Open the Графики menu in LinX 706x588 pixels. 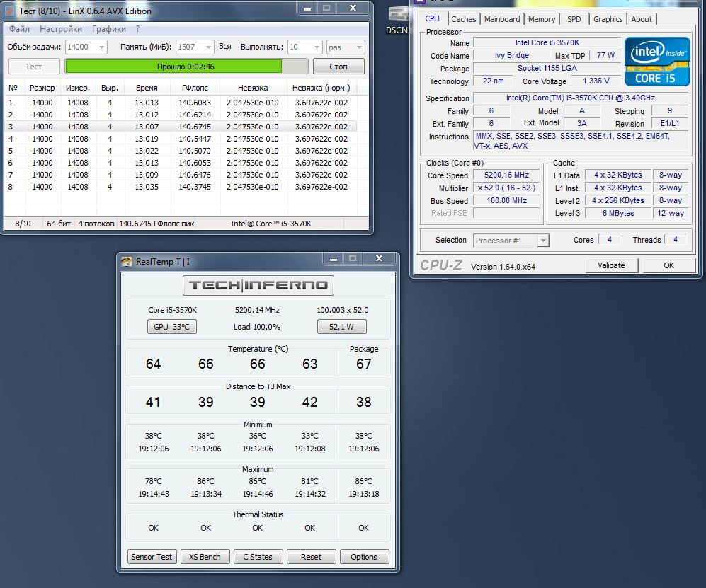click(x=109, y=29)
